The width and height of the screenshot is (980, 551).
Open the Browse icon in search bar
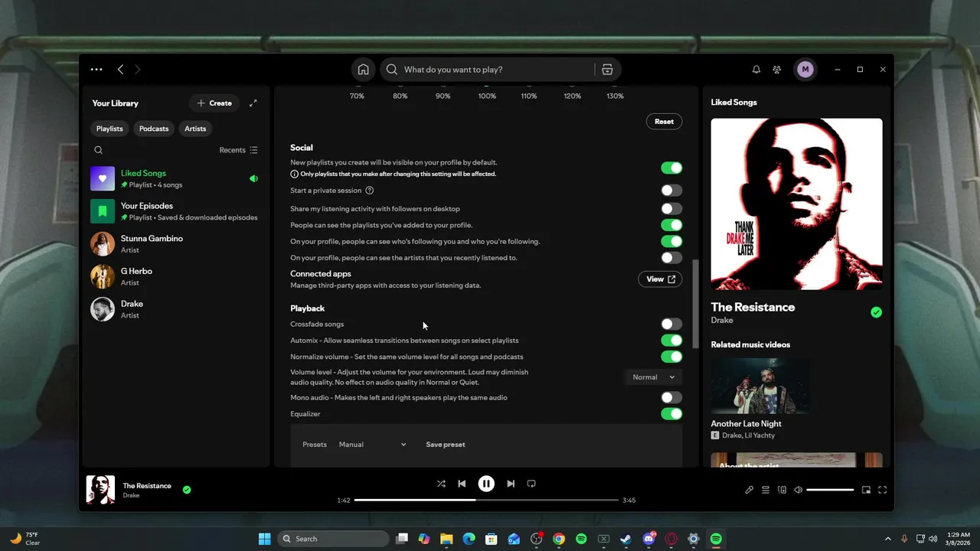[607, 70]
